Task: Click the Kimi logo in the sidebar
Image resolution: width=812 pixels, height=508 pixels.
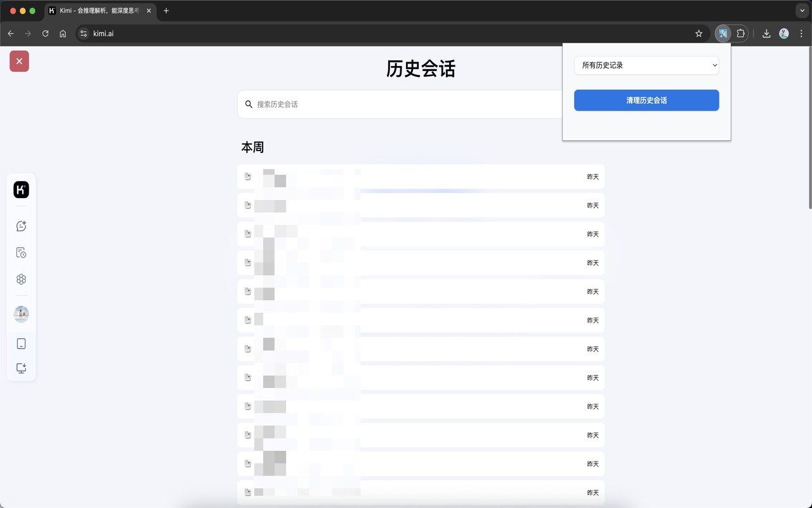Action: click(x=21, y=190)
